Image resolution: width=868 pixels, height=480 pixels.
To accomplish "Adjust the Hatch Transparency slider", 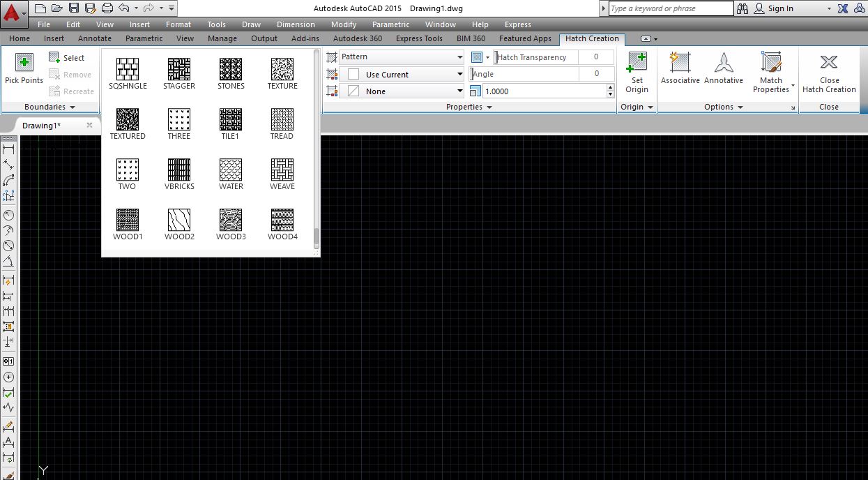I will [536, 57].
